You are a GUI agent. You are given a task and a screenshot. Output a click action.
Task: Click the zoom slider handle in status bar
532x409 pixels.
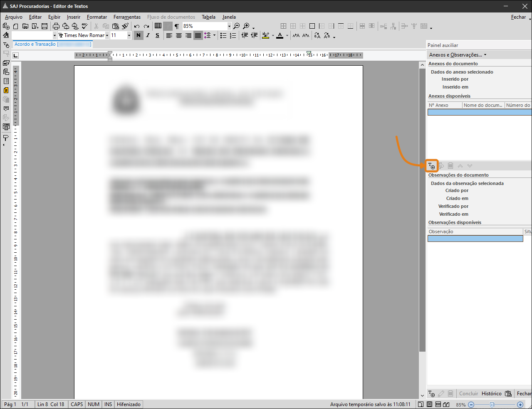tap(492, 404)
